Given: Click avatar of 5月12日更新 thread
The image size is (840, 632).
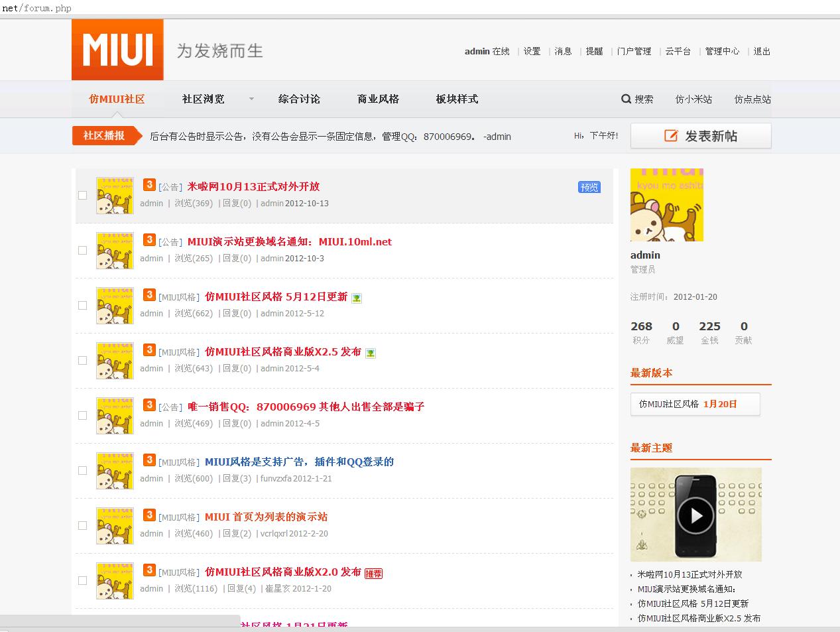Looking at the screenshot, I should pyautogui.click(x=115, y=305).
